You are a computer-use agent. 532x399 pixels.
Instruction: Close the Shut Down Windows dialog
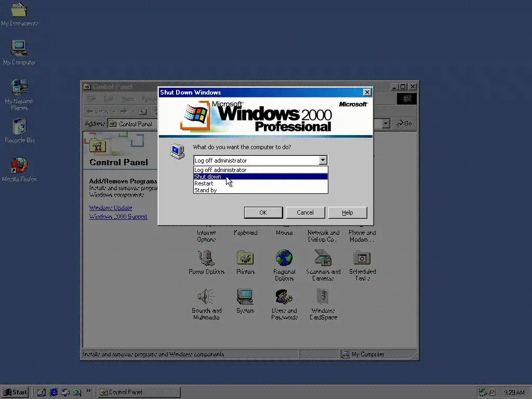[367, 92]
